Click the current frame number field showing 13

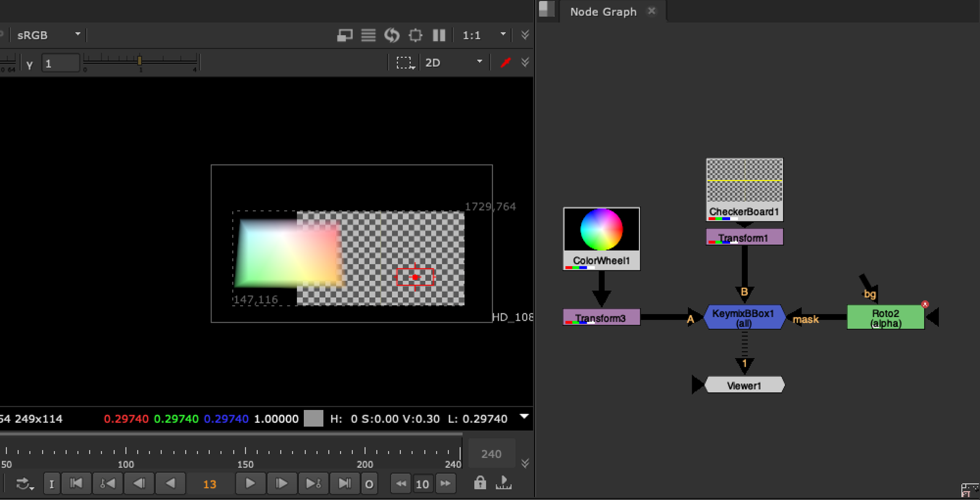coord(209,484)
